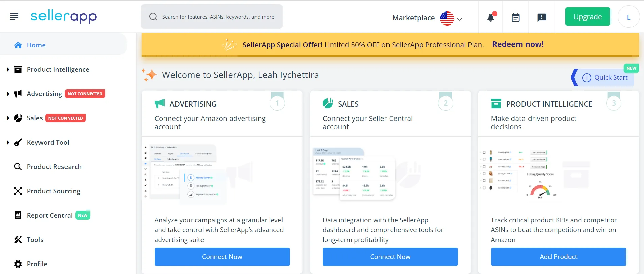
Task: Click Add Product under Product Intelligence card
Action: (558, 257)
